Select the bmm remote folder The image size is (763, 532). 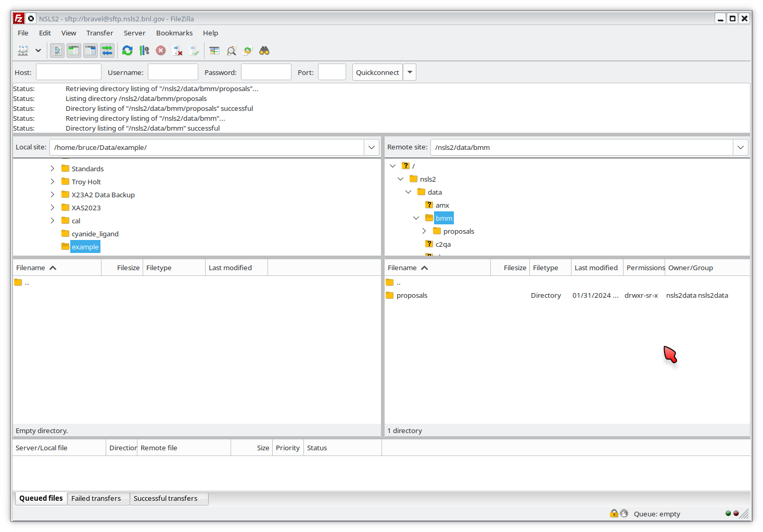click(x=444, y=218)
